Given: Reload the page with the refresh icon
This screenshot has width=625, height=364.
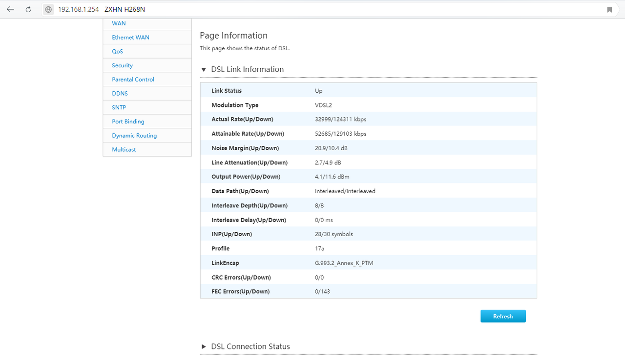Looking at the screenshot, I should 28,9.
